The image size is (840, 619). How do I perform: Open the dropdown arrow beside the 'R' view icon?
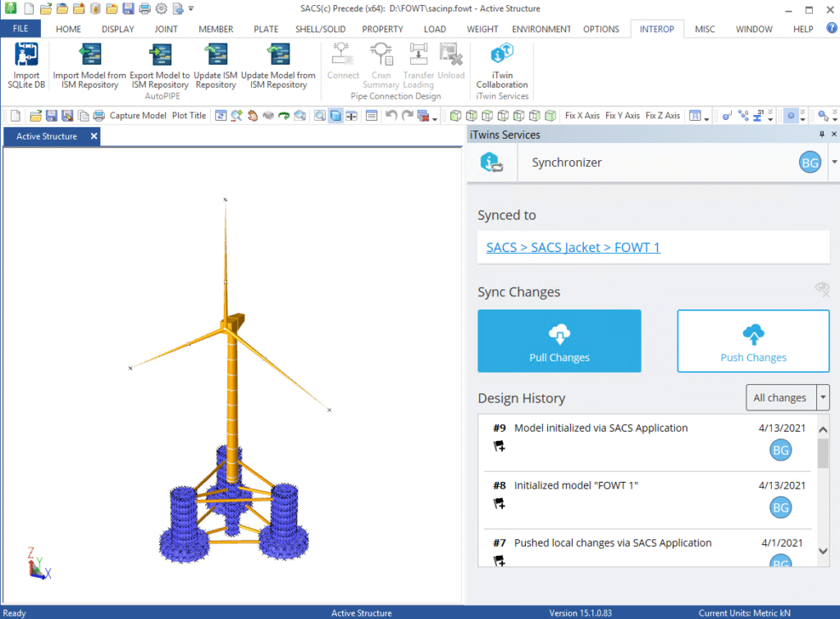[x=706, y=118]
